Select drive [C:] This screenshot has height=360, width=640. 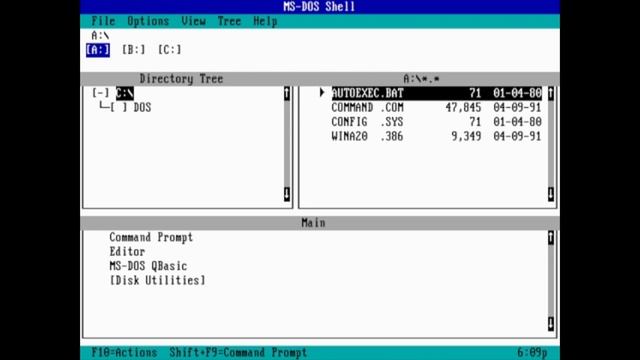(x=169, y=50)
